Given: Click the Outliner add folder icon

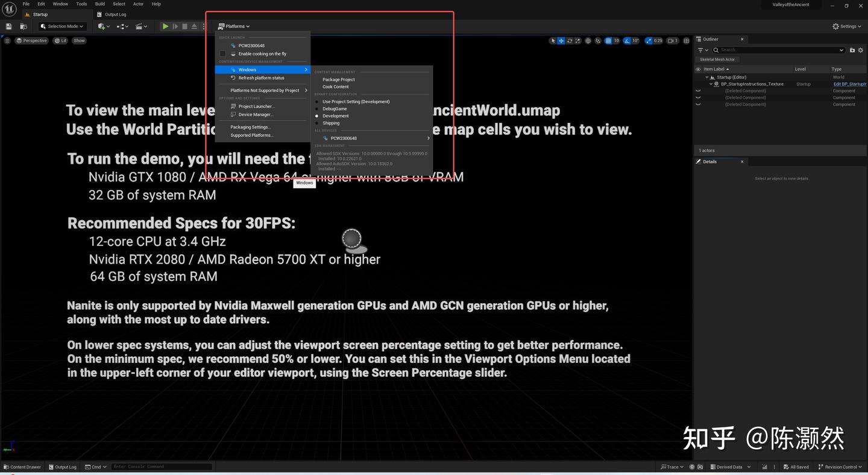Looking at the screenshot, I should (852, 50).
